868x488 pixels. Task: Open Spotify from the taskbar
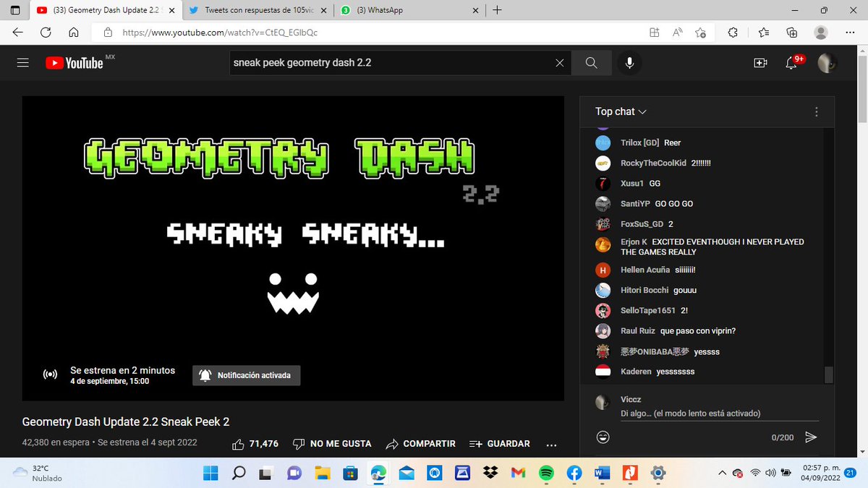[546, 474]
